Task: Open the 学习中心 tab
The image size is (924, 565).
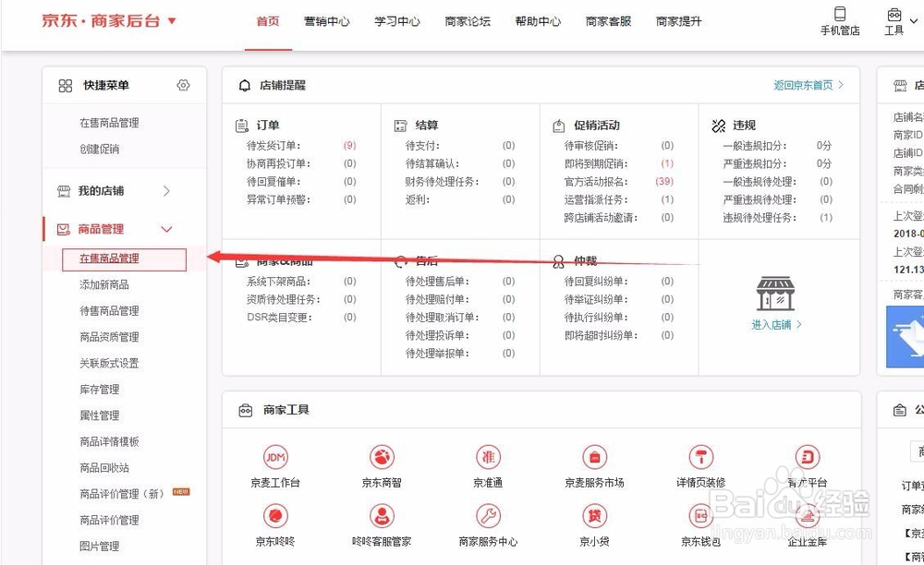Action: click(397, 21)
